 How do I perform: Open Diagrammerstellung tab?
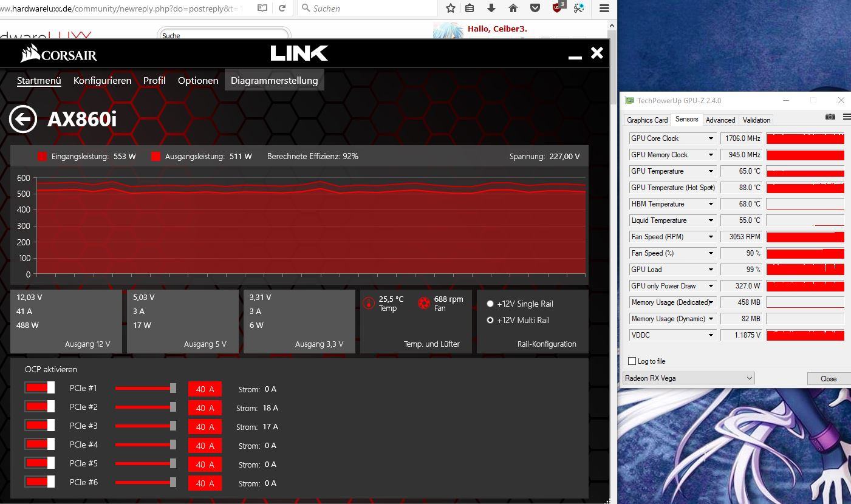coord(275,80)
